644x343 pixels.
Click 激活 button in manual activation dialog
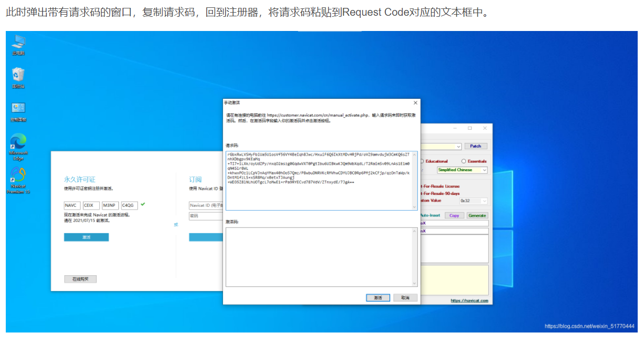[x=378, y=297]
